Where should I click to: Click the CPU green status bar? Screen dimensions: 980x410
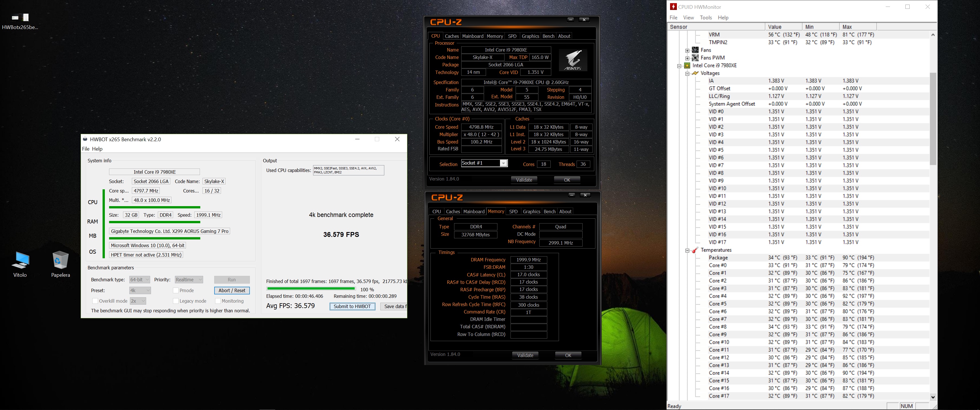click(154, 207)
